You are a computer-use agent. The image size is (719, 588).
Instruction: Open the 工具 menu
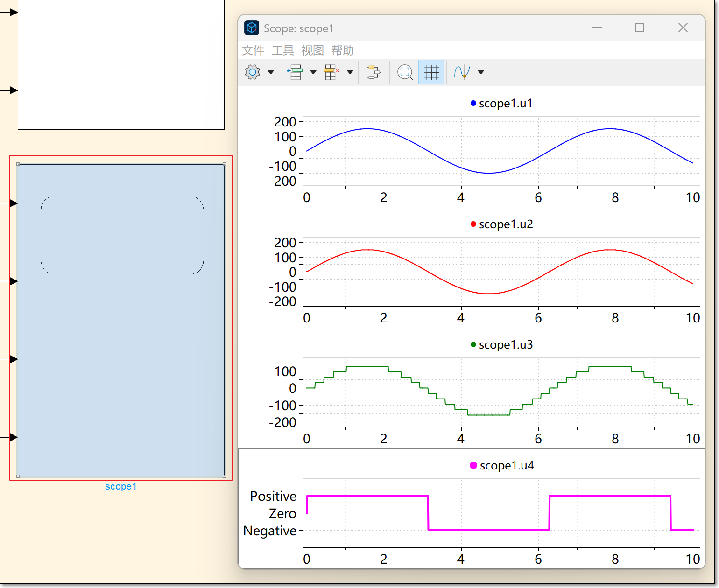(x=283, y=50)
